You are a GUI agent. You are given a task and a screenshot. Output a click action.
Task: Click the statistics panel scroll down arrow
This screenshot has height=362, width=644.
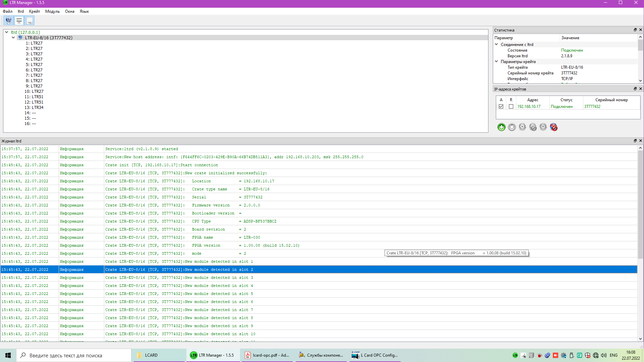pyautogui.click(x=640, y=81)
